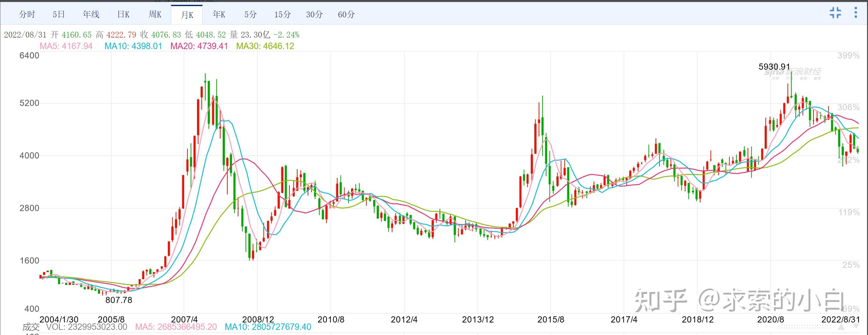Click the 2005/8 date axis label

(111, 320)
